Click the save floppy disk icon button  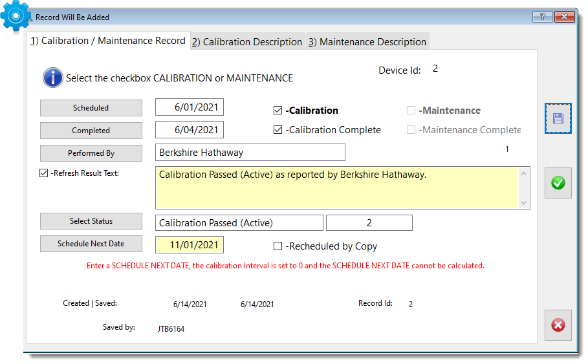[558, 118]
